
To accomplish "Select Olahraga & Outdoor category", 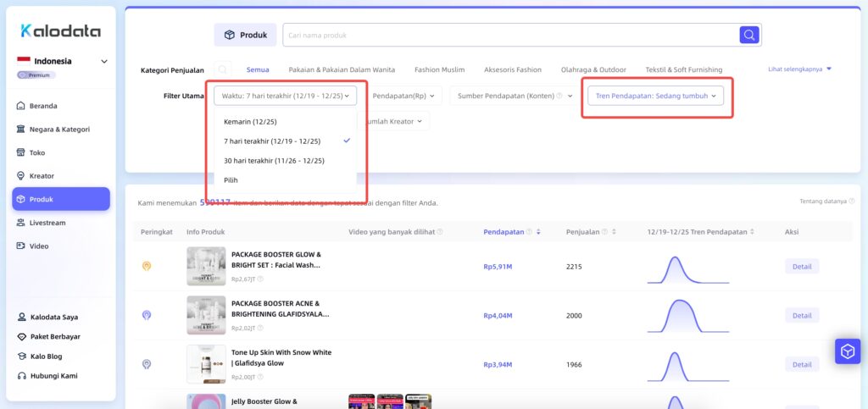I will click(x=593, y=69).
